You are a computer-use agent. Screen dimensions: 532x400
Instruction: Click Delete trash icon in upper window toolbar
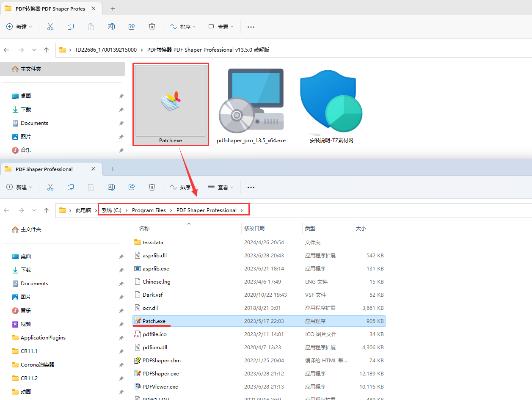(152, 27)
